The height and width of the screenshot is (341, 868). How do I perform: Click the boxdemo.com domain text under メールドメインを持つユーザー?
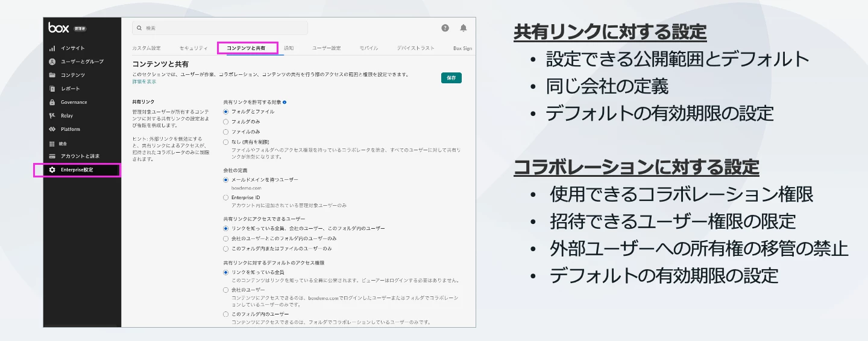pos(245,188)
